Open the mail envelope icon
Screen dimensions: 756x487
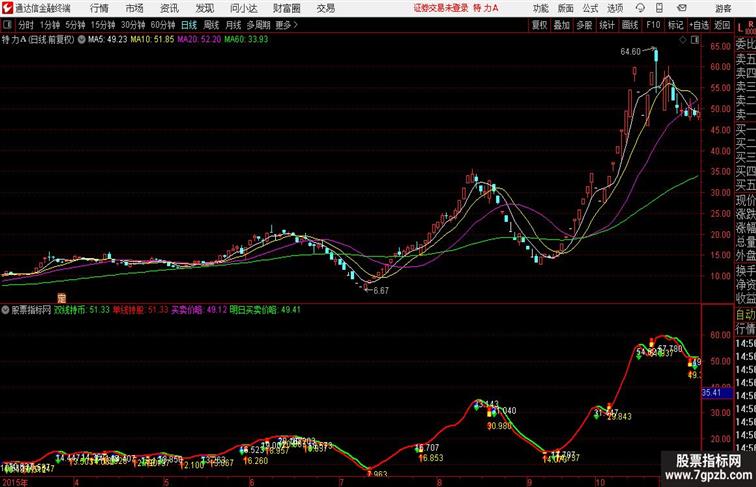point(682,8)
